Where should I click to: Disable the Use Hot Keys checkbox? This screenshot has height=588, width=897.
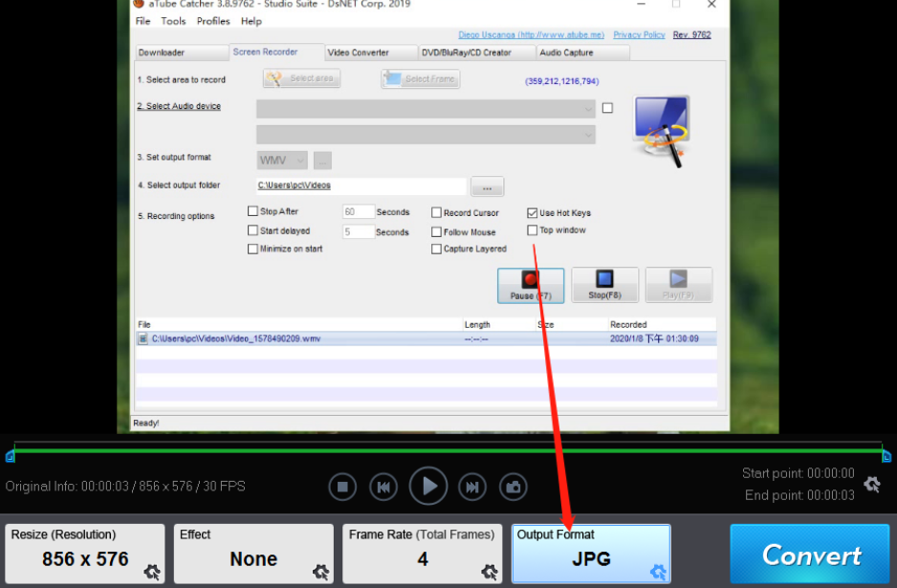532,213
